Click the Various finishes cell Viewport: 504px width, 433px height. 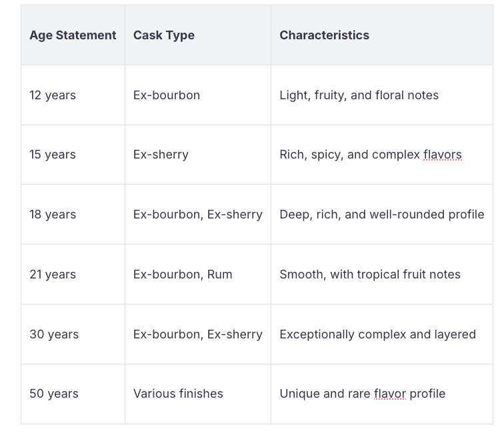point(178,394)
